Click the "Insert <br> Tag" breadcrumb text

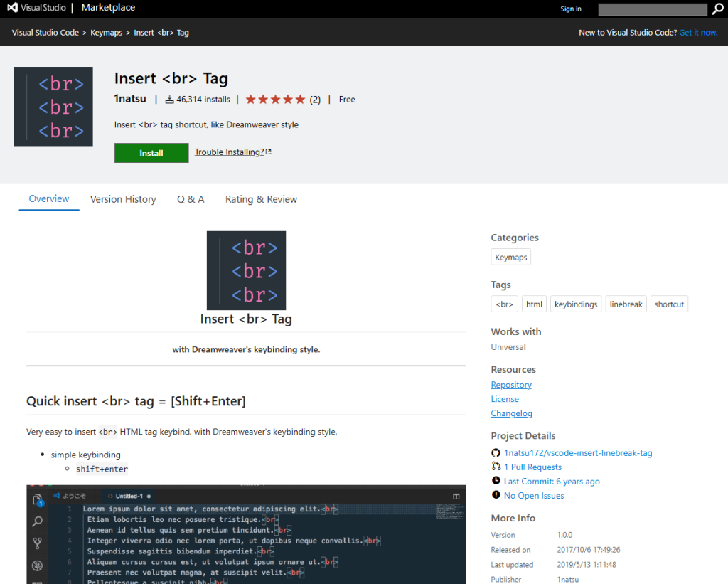coord(161,33)
